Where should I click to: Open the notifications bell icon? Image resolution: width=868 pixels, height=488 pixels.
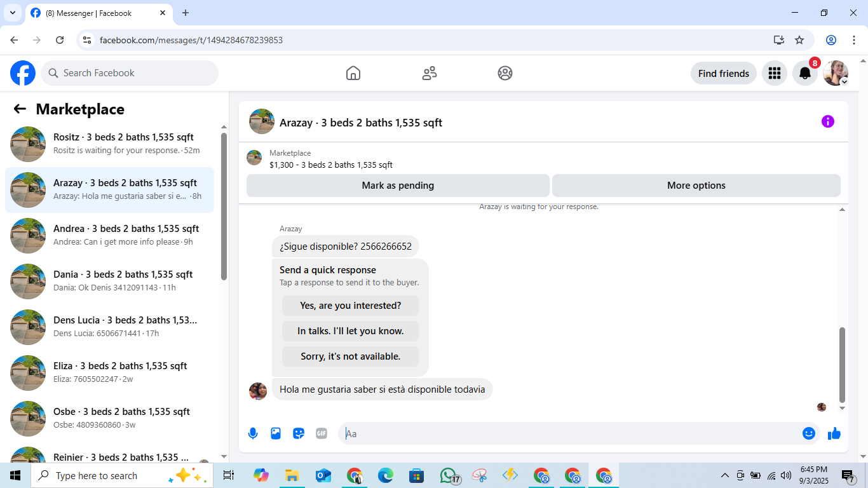805,73
